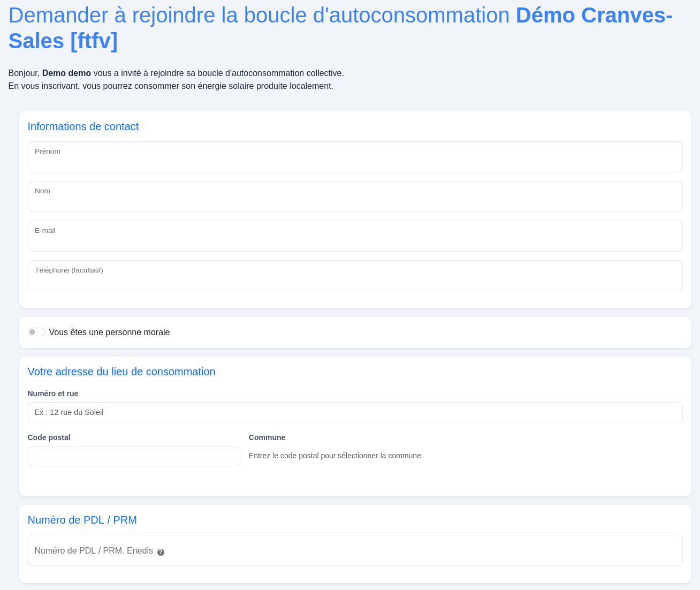Select the E-mail input field
Viewport: 700px width, 590px height.
point(355,236)
